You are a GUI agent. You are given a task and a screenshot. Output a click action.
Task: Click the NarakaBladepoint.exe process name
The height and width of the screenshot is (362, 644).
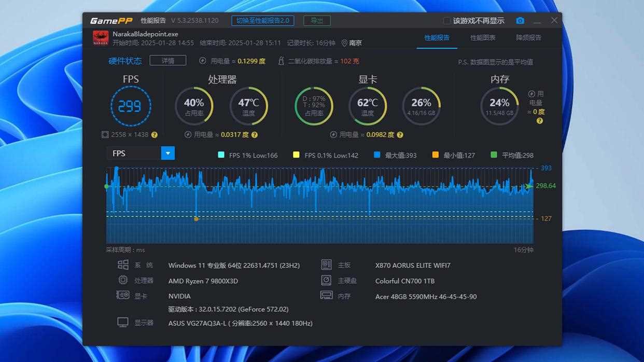[145, 34]
